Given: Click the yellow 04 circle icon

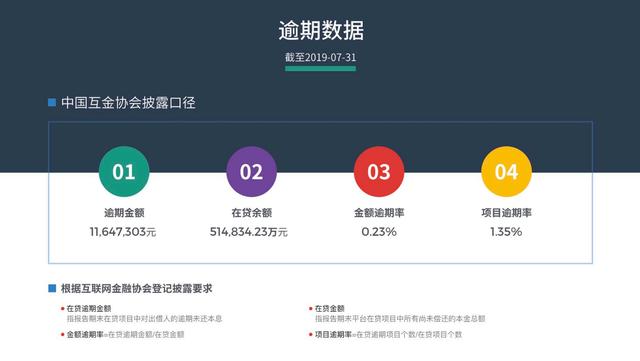Looking at the screenshot, I should click(507, 172).
